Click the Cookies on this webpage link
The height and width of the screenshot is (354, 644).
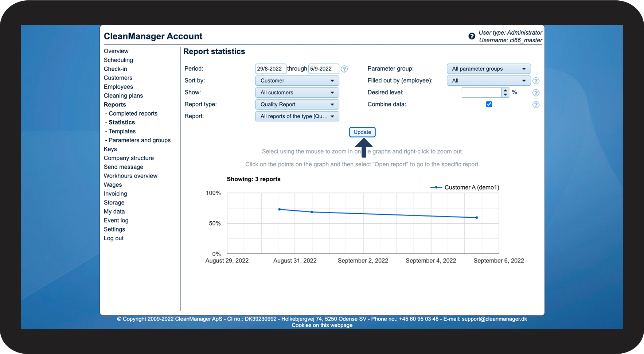(x=322, y=325)
